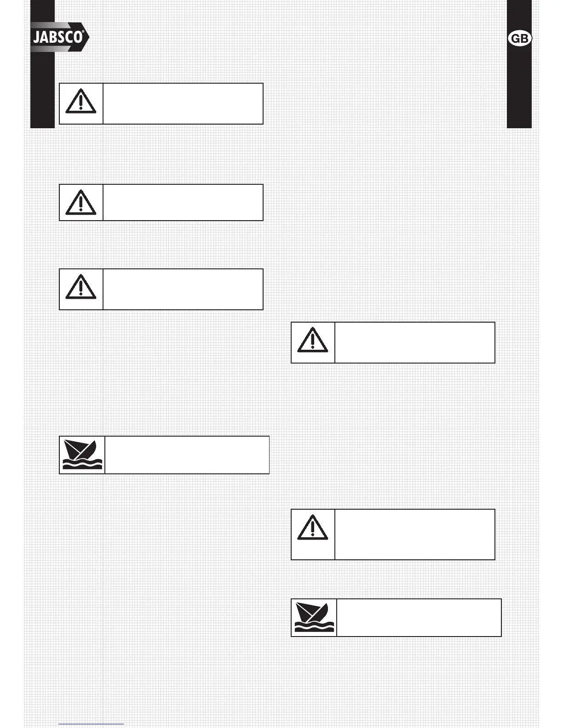563x728 pixels.
Task: Click the empty box beside third left warning triangle
Action: 183,289
